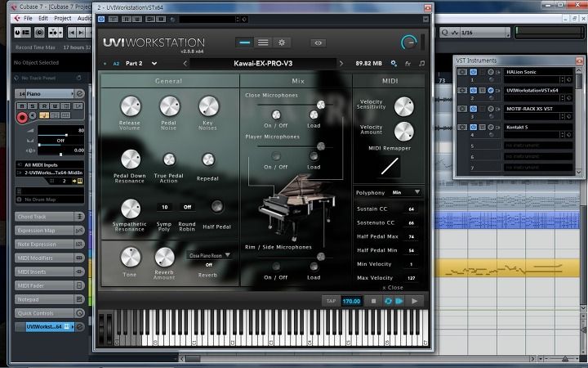The height and width of the screenshot is (368, 588).
Task: Open the Close Piano Room reverb dropdown
Action: (209, 255)
